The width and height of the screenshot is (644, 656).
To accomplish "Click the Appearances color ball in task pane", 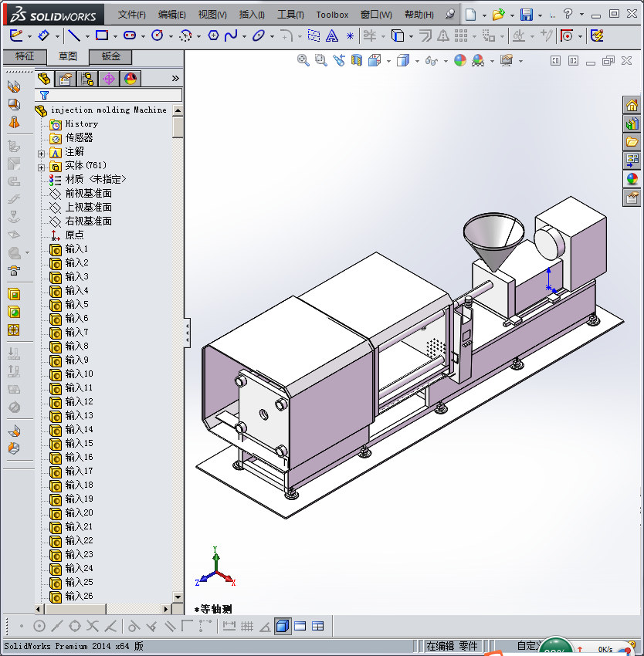I will coord(632,179).
